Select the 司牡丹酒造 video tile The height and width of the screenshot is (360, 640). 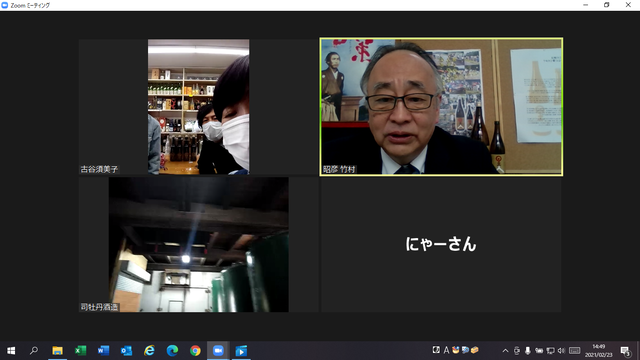[199, 244]
